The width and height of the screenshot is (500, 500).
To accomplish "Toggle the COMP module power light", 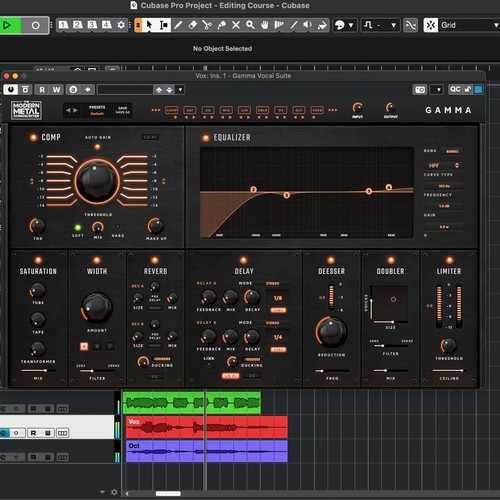I will tap(33, 137).
